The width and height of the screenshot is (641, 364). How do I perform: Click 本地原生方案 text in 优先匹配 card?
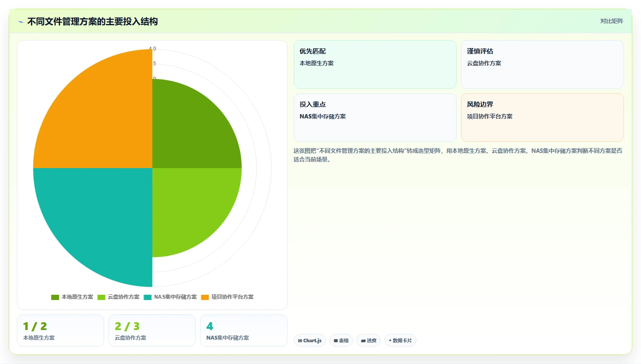pos(317,63)
